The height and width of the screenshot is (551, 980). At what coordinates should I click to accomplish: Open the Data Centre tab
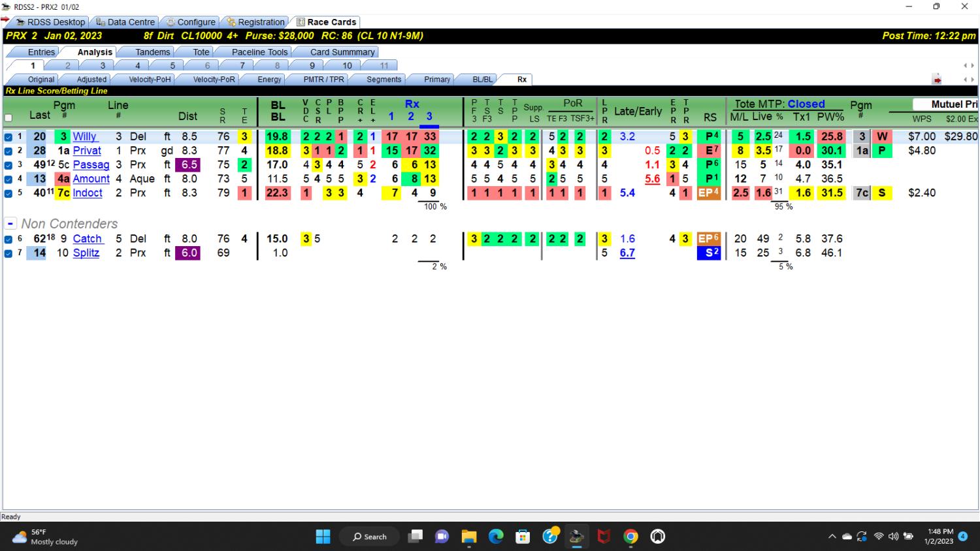click(125, 22)
